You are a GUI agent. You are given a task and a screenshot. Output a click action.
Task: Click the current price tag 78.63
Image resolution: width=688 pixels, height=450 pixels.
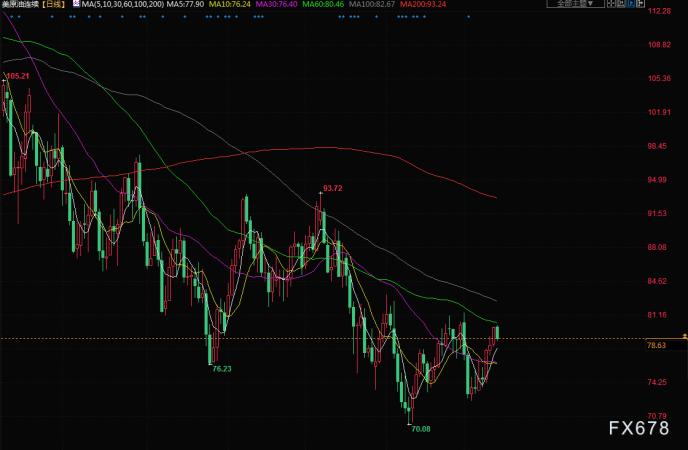click(656, 345)
